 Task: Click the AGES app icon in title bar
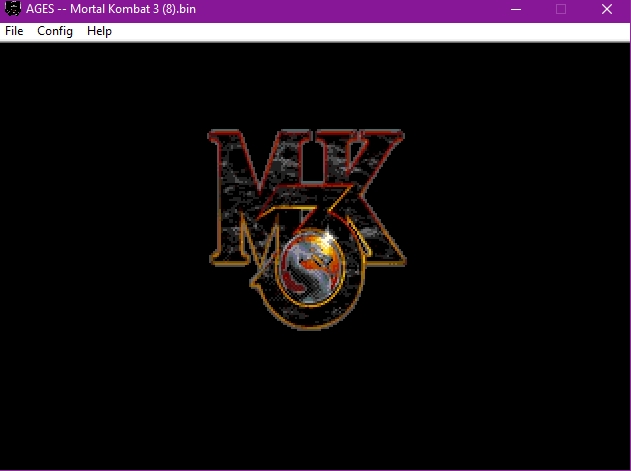(x=12, y=9)
